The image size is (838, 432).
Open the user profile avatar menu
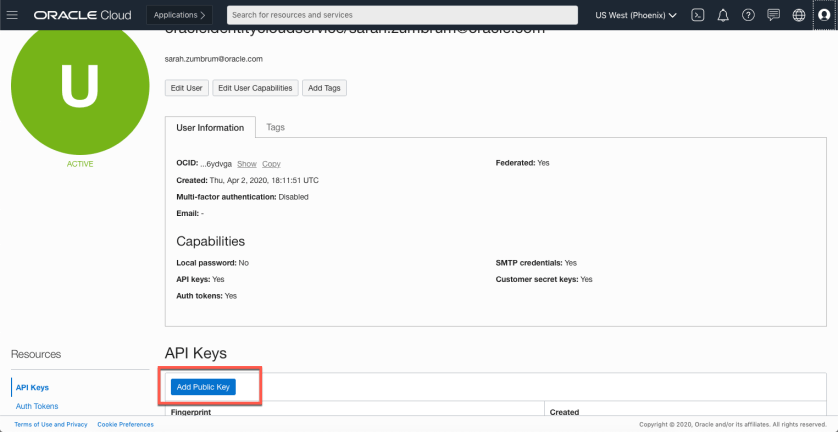(824, 15)
